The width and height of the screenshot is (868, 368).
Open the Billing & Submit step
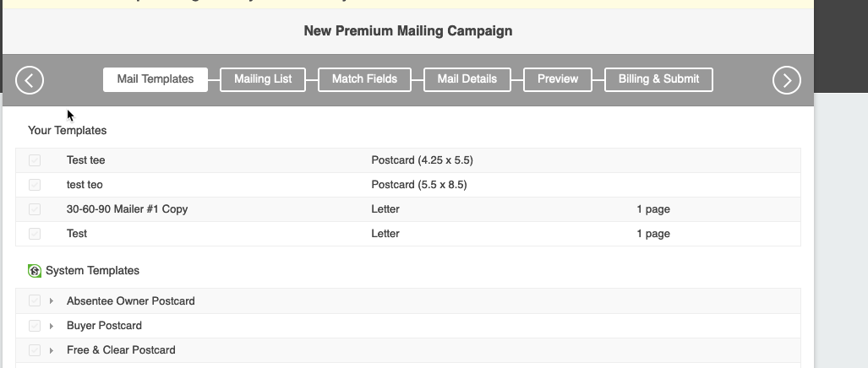658,79
